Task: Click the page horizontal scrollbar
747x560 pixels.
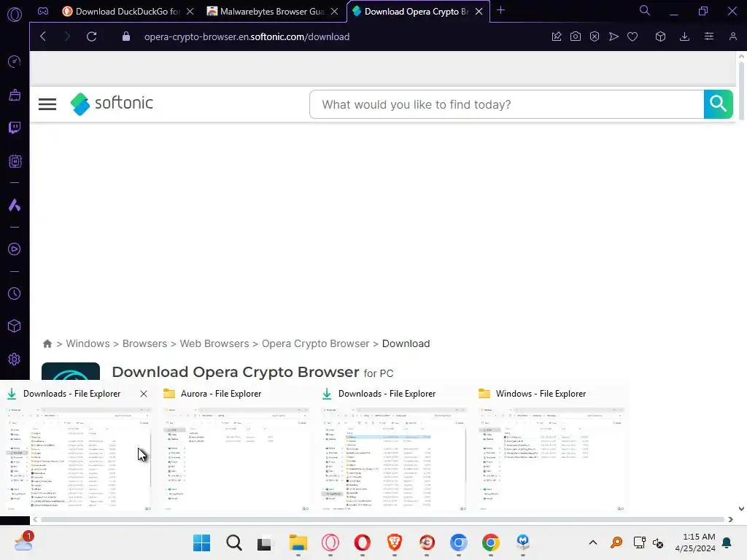Action: 382,519
